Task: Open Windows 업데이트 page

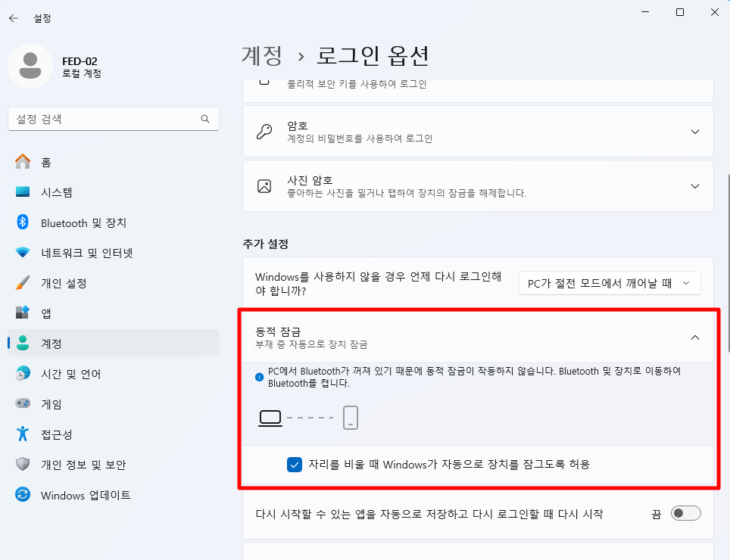Action: pos(114,495)
